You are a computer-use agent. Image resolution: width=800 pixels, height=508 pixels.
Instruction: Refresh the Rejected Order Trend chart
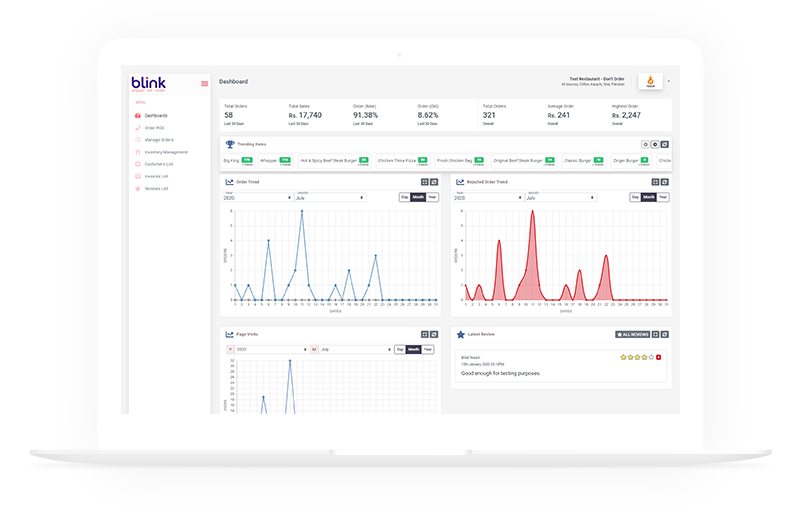coord(664,182)
